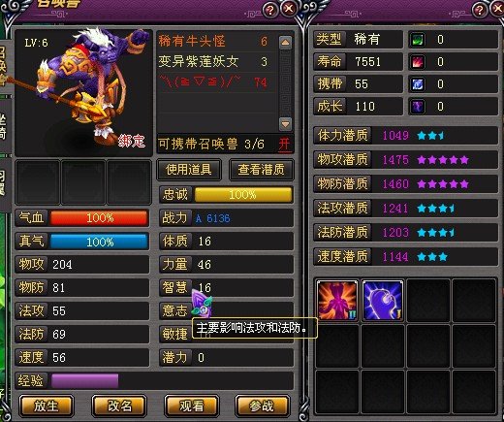Viewport: 504px width, 422px height.
Task: Click the 改名 rename button
Action: [119, 406]
